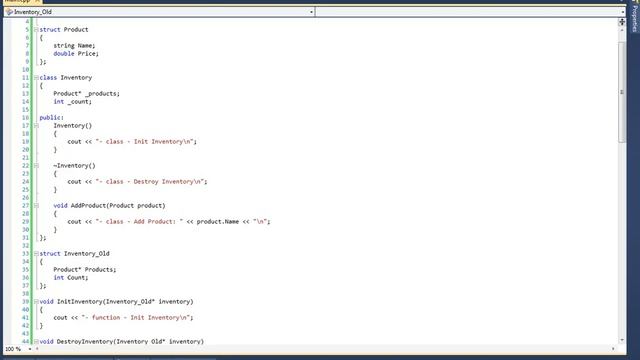Click the vertical scrollbar down arrow

(622, 340)
